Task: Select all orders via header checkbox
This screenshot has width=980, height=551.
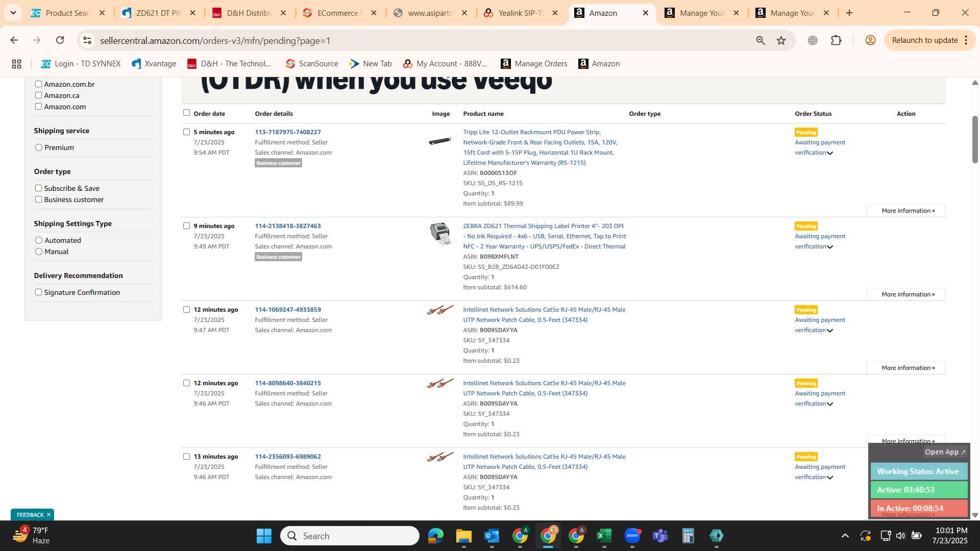Action: [x=186, y=113]
